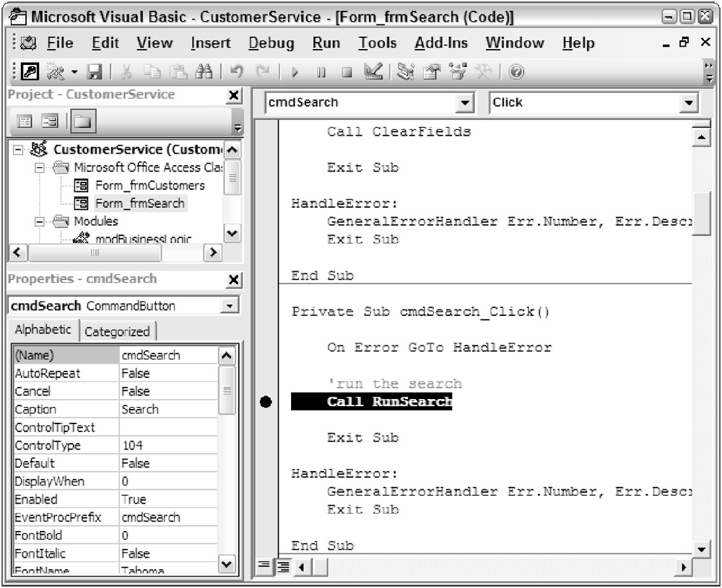Open the Object Browser toolbar icon
The image size is (722, 588).
click(x=456, y=72)
